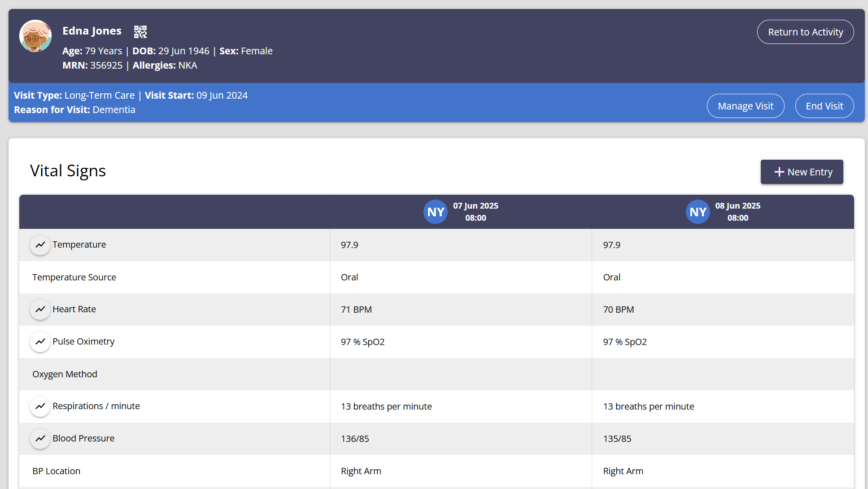Click Edna Jones avatar picture
The image size is (868, 489).
[x=35, y=36]
